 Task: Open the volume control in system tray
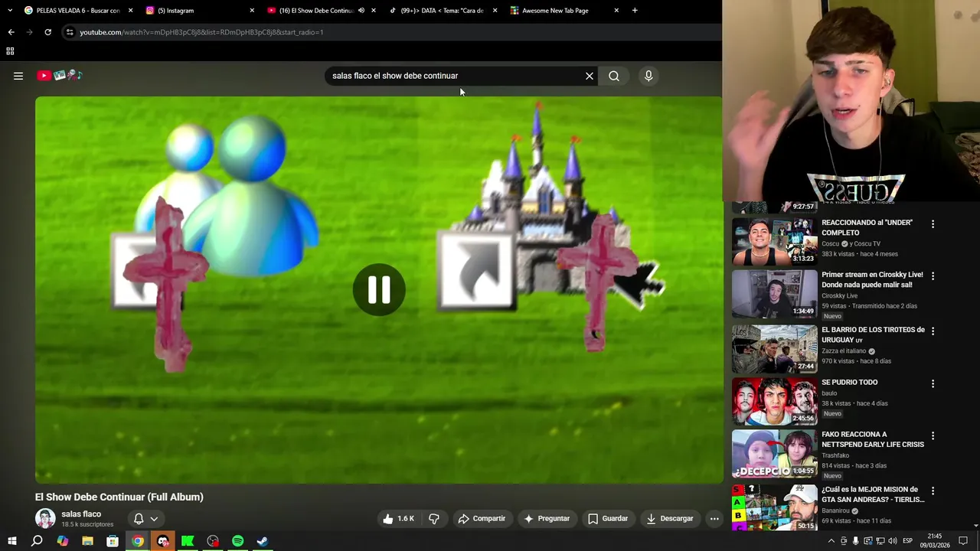pos(893,541)
